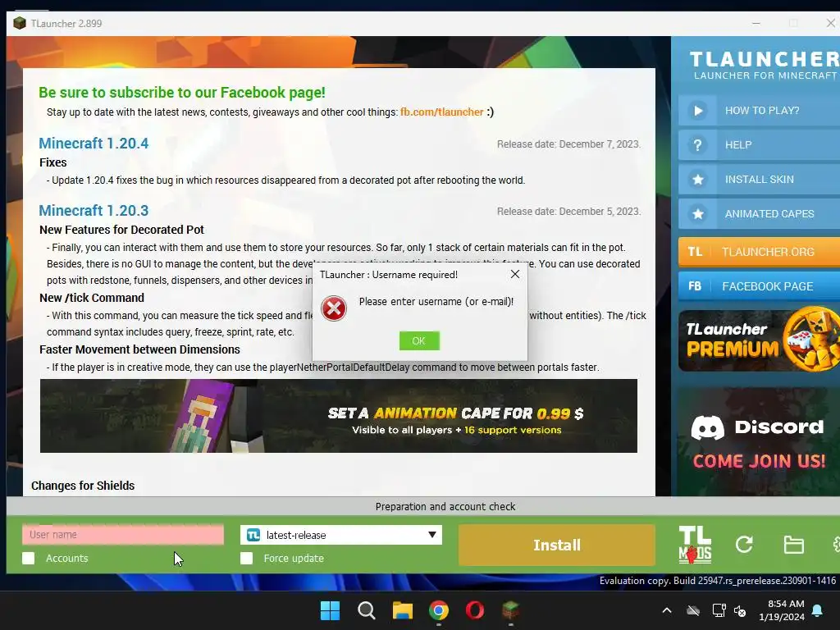Image resolution: width=840 pixels, height=630 pixels.
Task: Click "Preparation and account check" status text
Action: 445,506
